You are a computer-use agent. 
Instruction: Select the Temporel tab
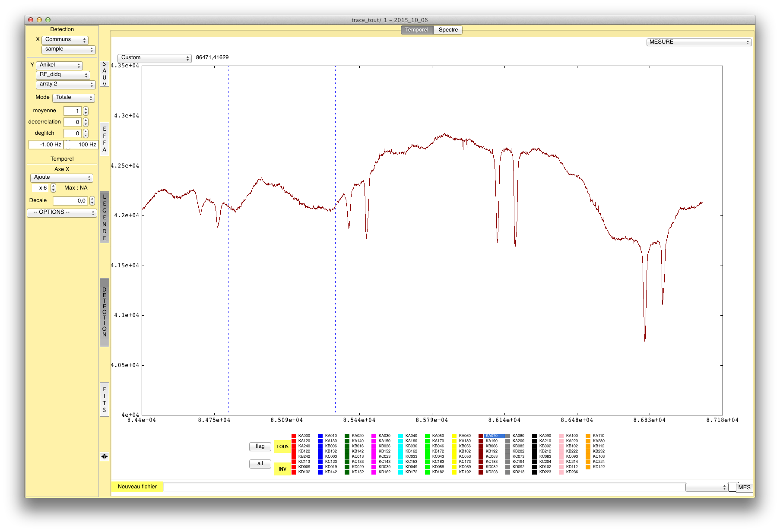(x=416, y=30)
